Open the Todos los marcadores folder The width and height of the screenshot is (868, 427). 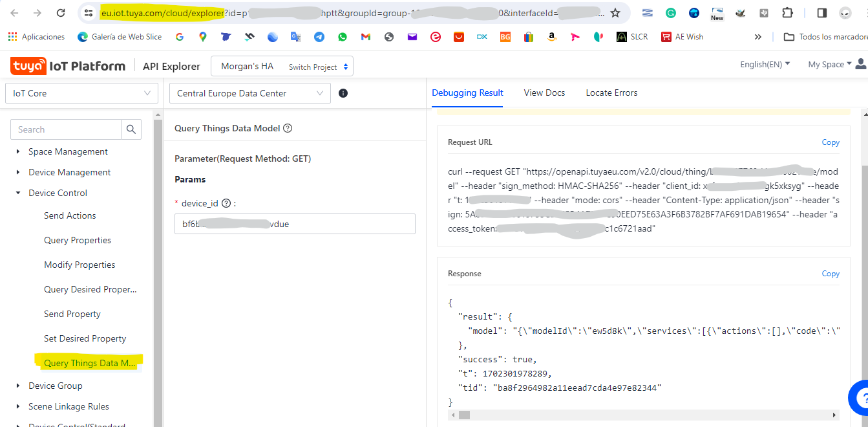(824, 37)
